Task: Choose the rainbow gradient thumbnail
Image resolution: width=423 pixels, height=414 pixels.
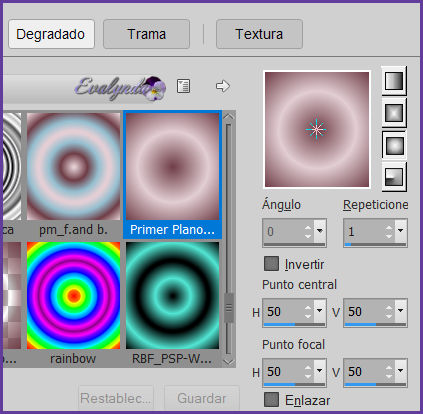Action: point(73,296)
